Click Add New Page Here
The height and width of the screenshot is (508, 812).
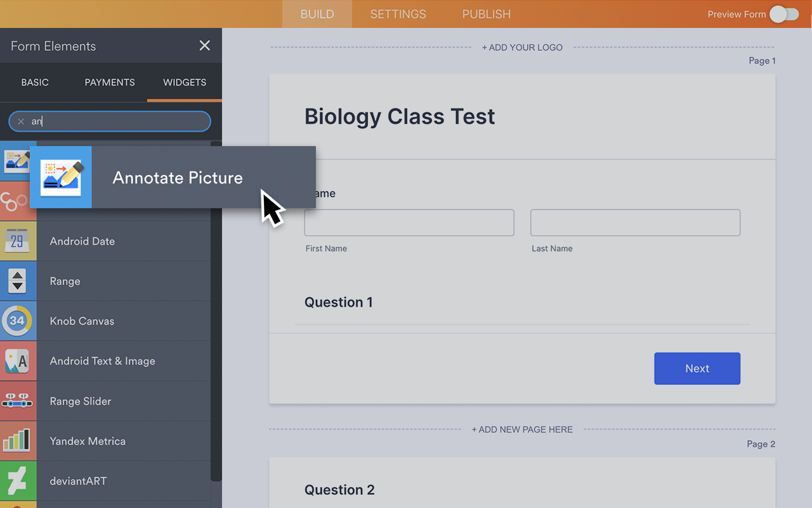pos(522,429)
